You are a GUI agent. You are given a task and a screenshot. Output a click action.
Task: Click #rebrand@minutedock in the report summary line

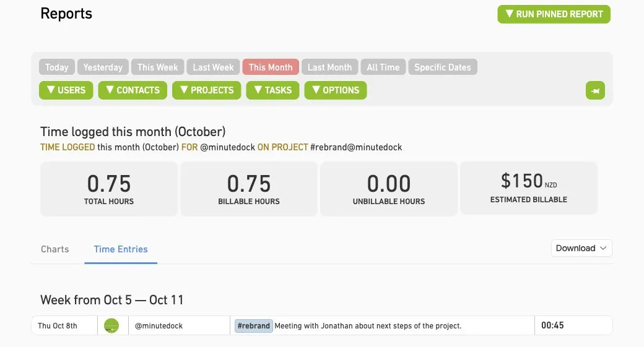(356, 147)
